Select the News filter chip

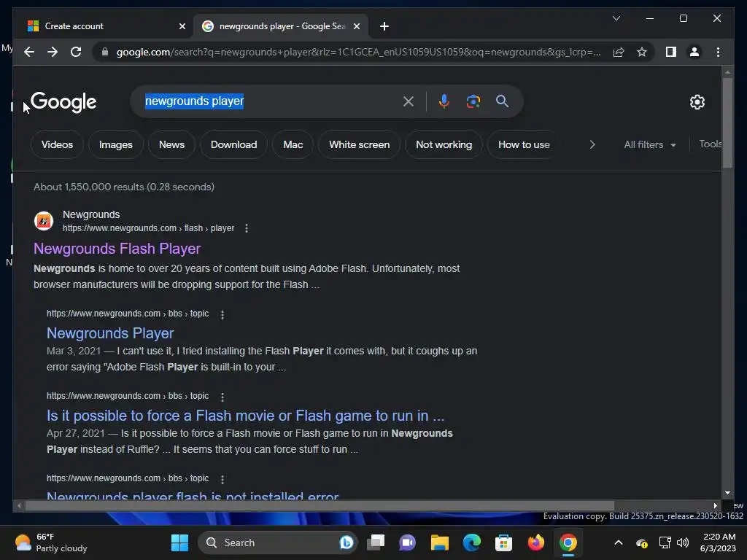pos(171,145)
